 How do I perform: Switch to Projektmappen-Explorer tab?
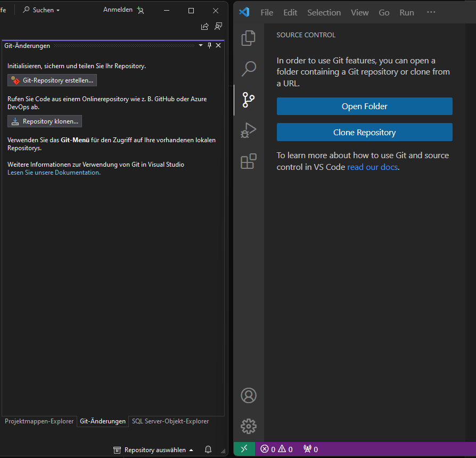[x=39, y=421]
